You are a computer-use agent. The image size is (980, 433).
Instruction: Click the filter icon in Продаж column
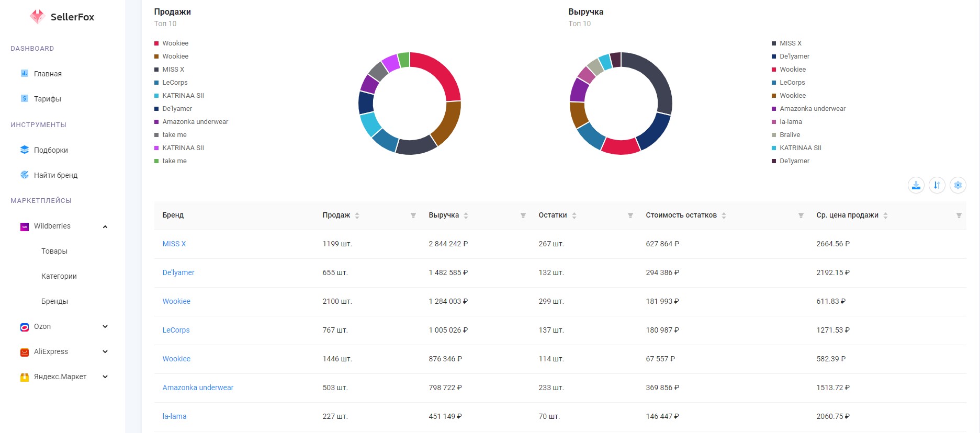[413, 215]
